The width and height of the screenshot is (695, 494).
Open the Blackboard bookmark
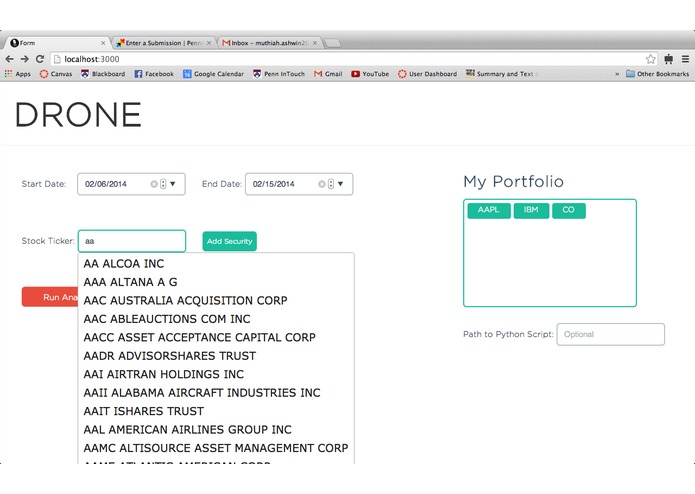coord(103,74)
